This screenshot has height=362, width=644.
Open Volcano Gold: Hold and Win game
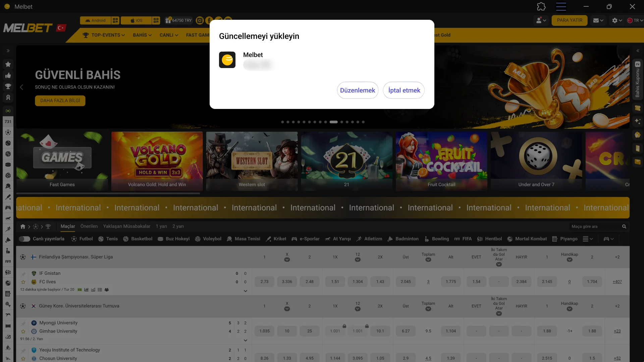[157, 161]
